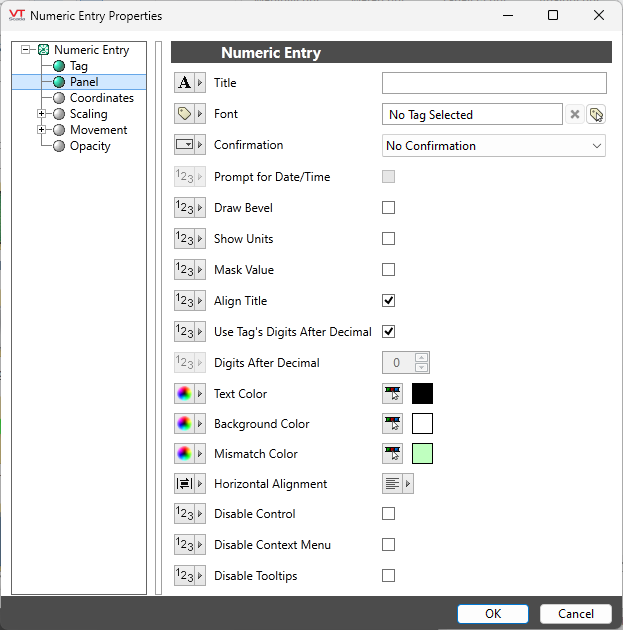Select Opacity in the properties tree
623x630 pixels.
90,146
